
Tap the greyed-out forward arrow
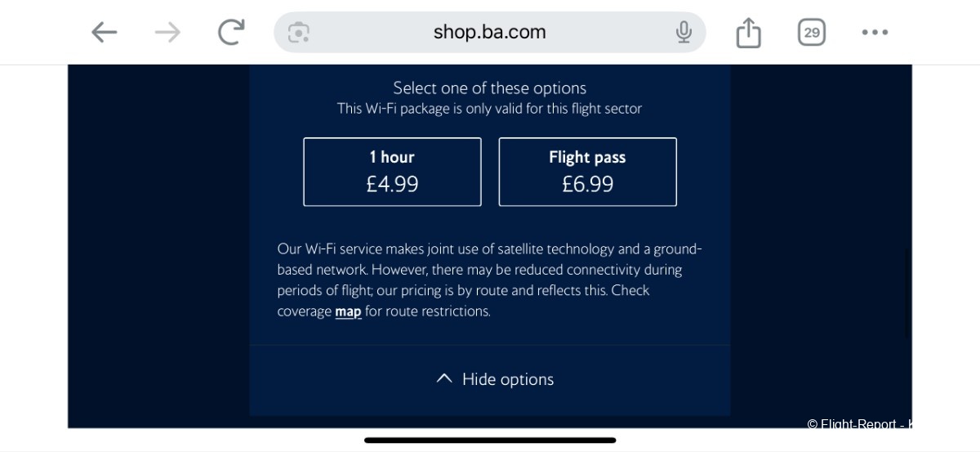coord(167,33)
